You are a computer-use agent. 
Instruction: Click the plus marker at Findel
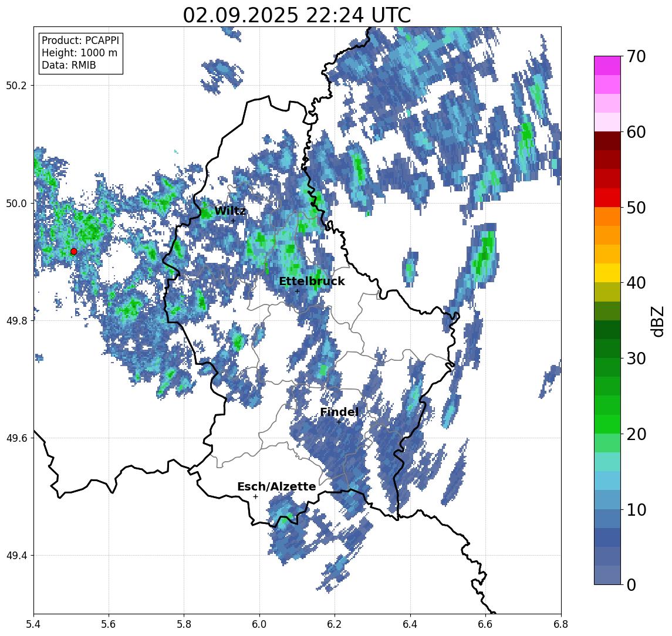339,422
